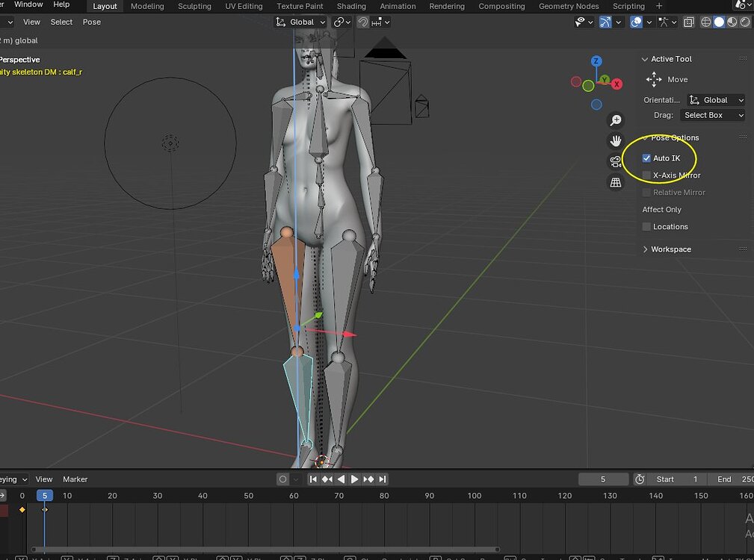Open the Rendering workspace tab

click(x=447, y=6)
